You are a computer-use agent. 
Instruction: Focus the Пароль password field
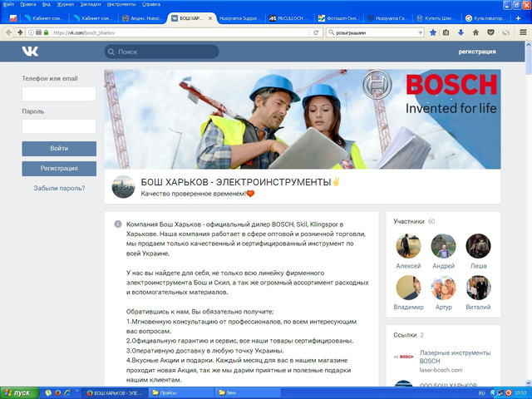tap(59, 126)
